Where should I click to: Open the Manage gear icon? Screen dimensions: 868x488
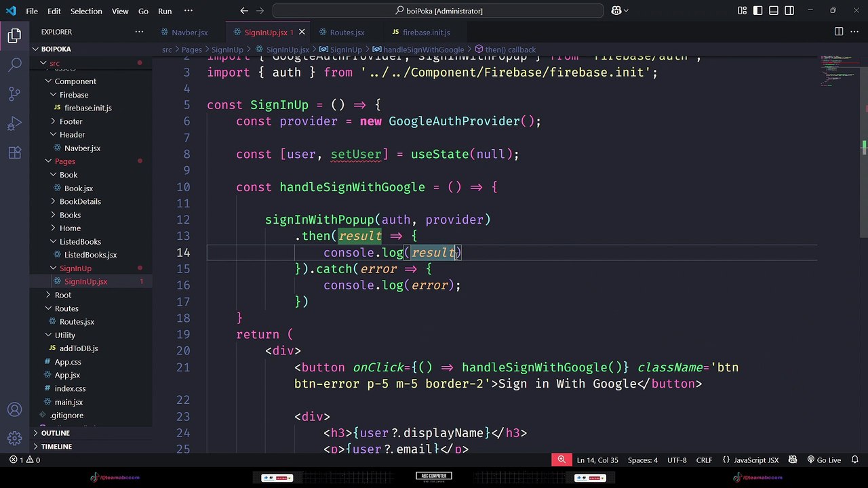[x=15, y=439]
